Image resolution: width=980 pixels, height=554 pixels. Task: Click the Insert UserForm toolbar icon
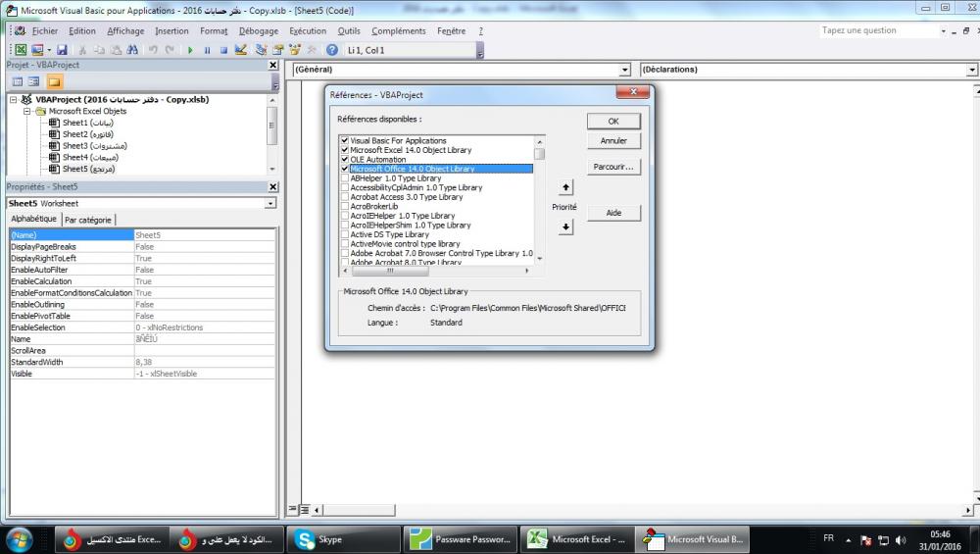click(37, 50)
